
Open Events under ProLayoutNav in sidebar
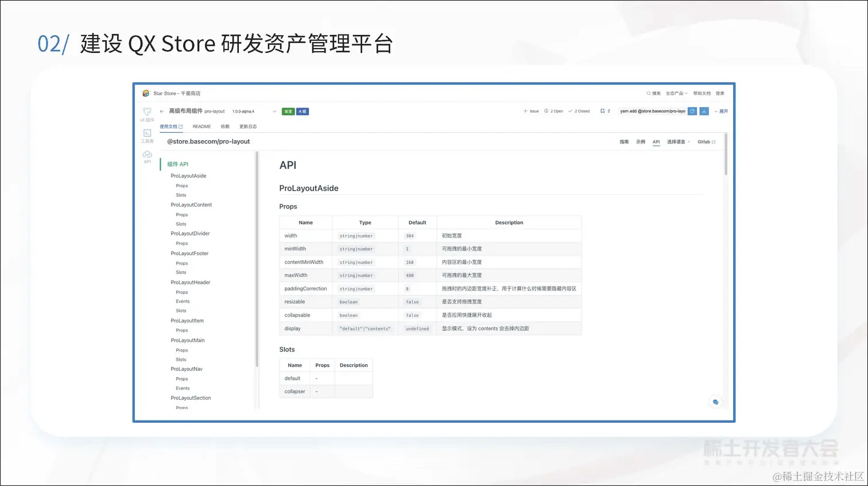[183, 388]
